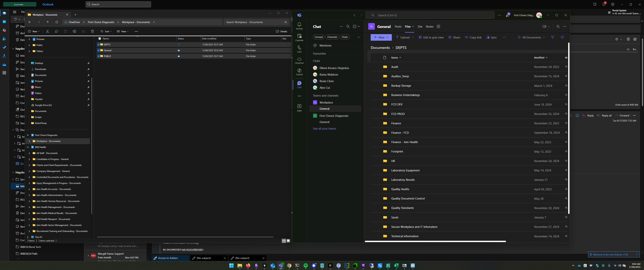The height and width of the screenshot is (270, 644).
Task: Click Delete icon in File Explorer toolbar
Action: point(92,31)
